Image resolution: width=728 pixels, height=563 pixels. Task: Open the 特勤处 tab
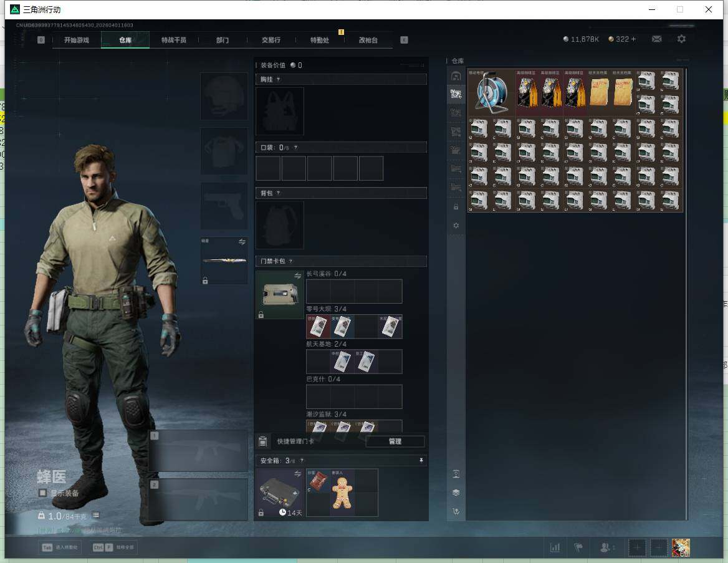point(320,40)
